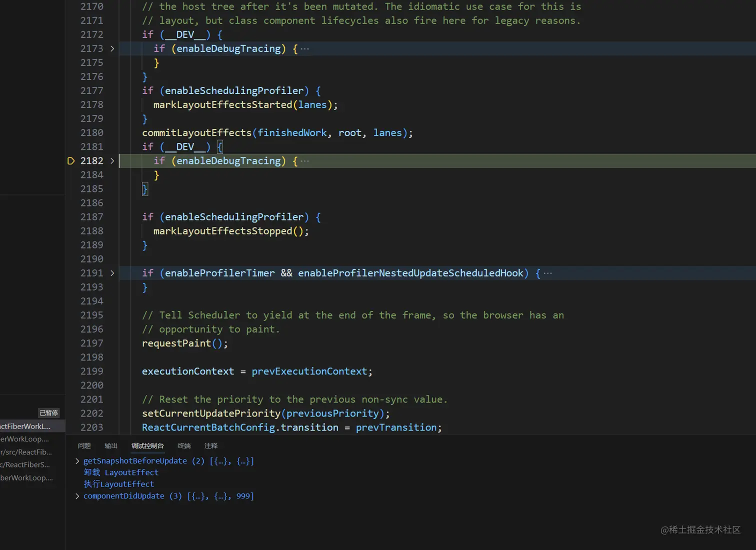Click enableProfilerTimer on line 2191
This screenshot has width=756, height=550.
click(220, 273)
